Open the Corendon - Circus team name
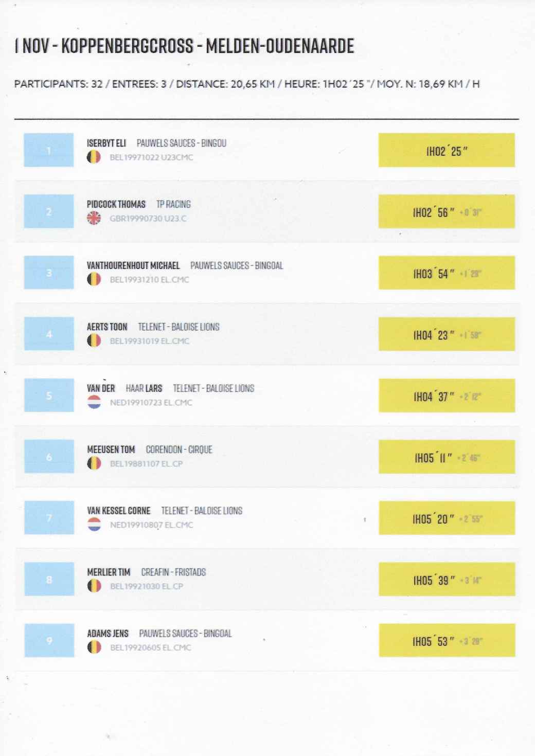Image resolution: width=535 pixels, height=756 pixels. [179, 449]
